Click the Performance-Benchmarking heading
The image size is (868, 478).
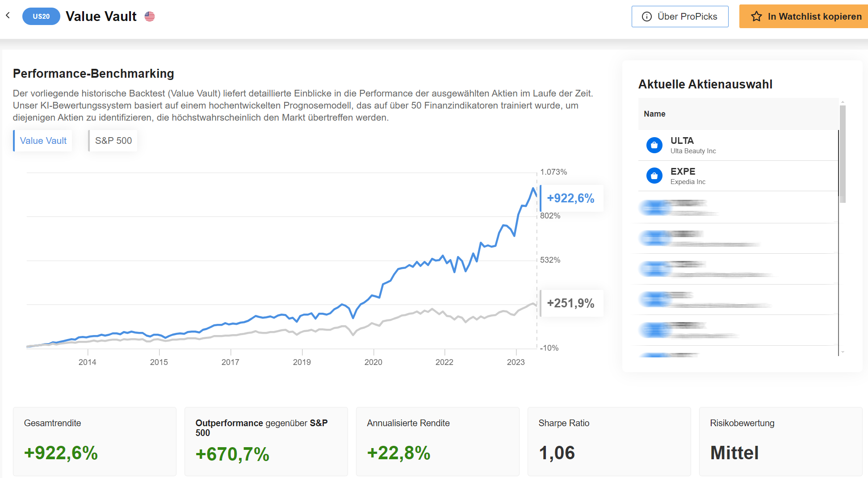click(x=93, y=74)
